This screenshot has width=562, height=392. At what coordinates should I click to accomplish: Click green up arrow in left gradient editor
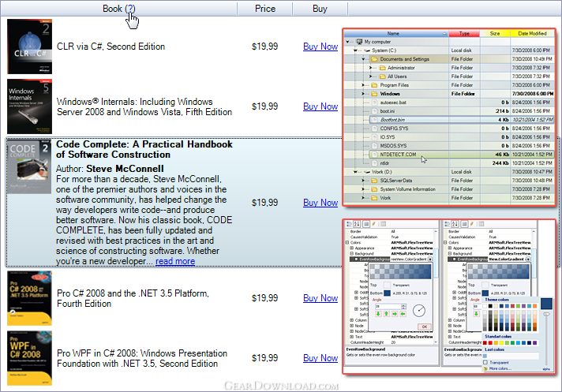click(x=387, y=314)
